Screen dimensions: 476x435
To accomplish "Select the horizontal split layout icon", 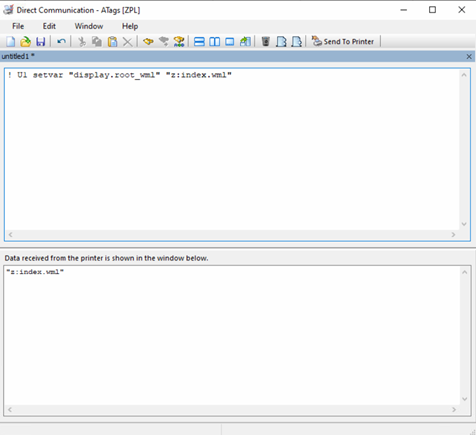I will tap(199, 42).
